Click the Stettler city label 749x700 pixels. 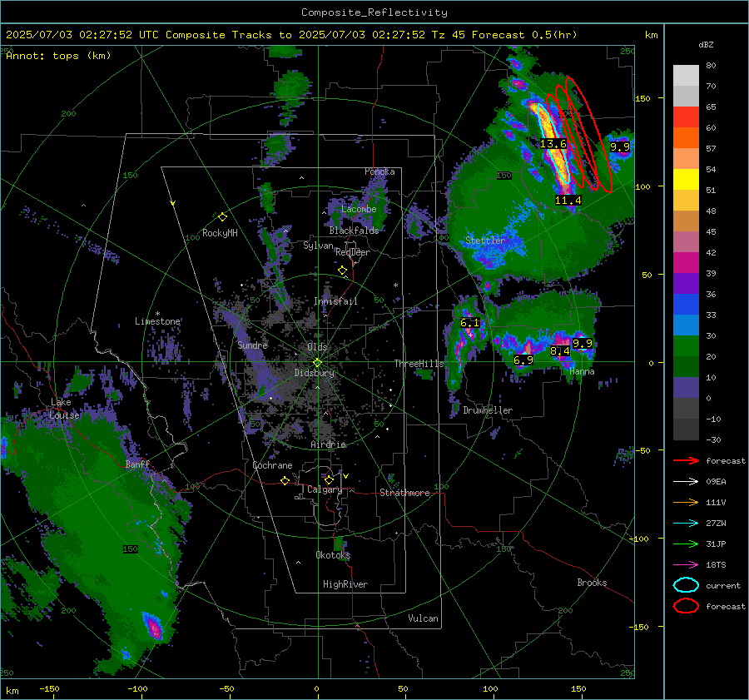(485, 241)
